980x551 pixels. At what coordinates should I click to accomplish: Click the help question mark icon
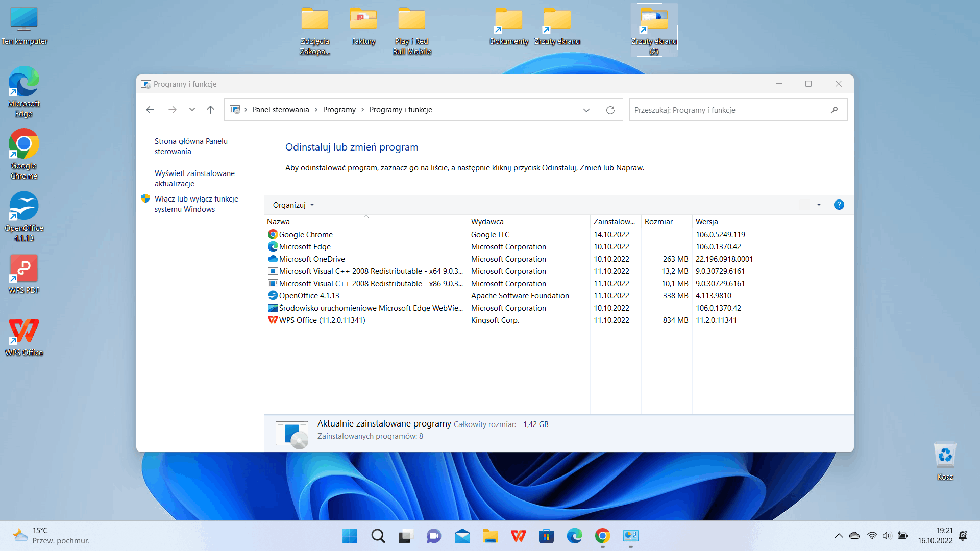click(839, 205)
